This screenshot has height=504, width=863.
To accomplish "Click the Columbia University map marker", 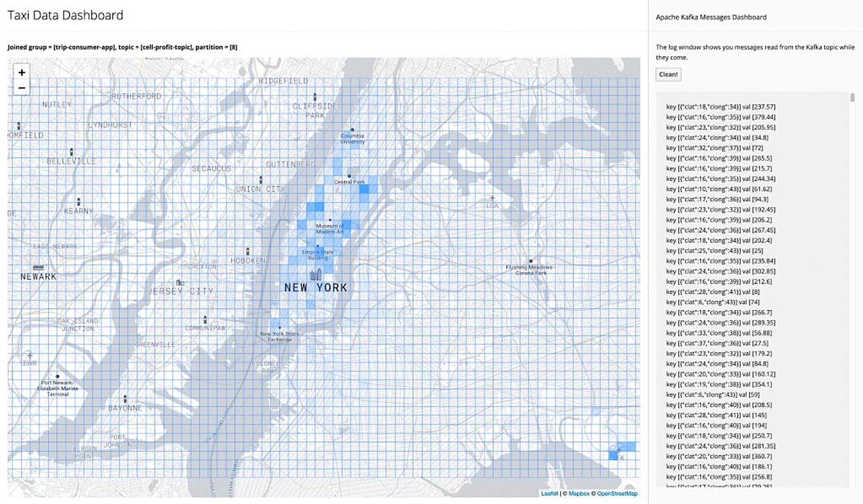I will click(x=352, y=130).
